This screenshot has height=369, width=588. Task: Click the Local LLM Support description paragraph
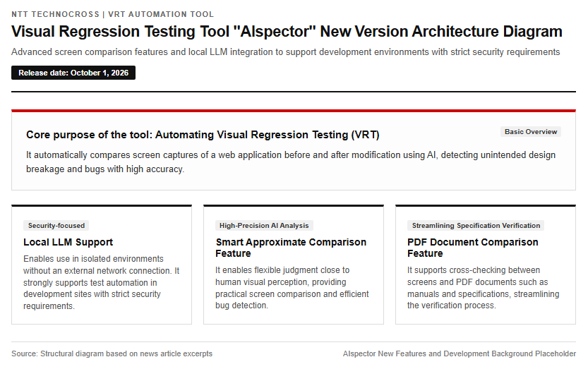pos(101,282)
